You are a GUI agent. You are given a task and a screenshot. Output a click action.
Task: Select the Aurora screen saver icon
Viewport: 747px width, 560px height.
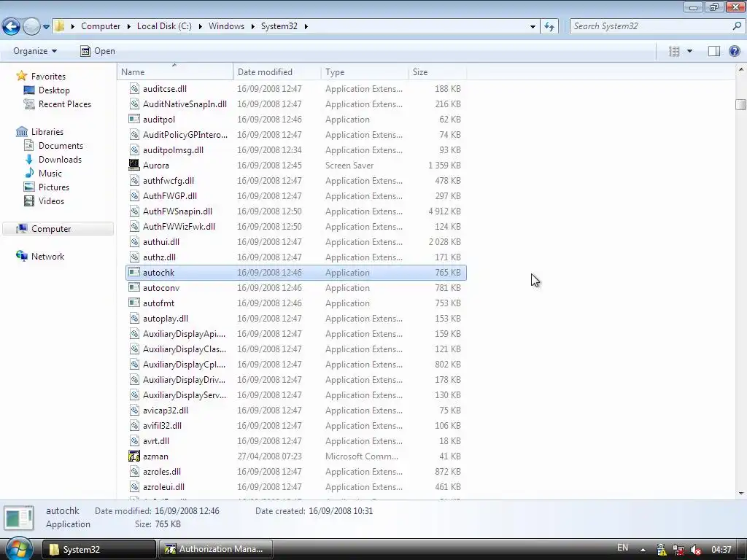click(x=134, y=166)
